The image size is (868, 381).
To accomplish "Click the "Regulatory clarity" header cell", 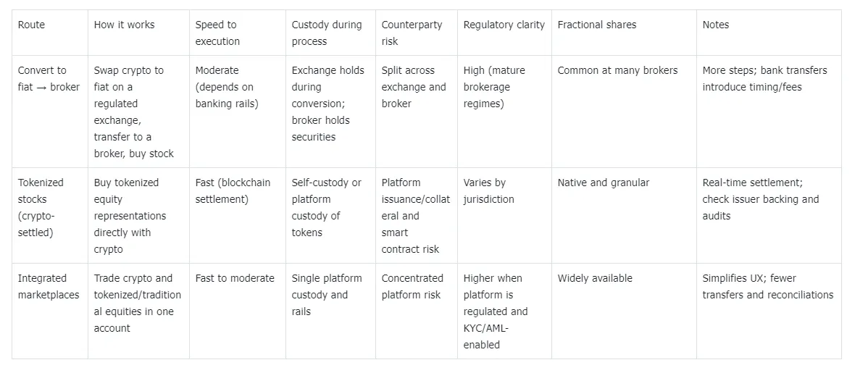I will 504,25.
